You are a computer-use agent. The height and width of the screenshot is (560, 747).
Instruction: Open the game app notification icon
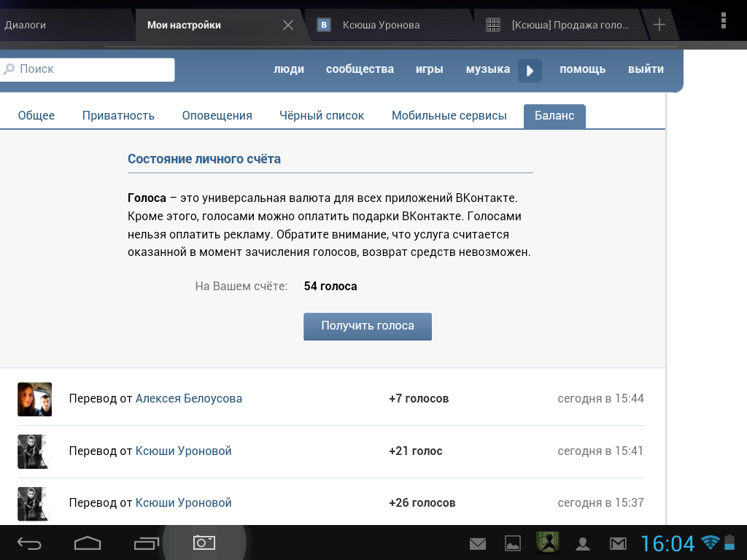point(547,542)
